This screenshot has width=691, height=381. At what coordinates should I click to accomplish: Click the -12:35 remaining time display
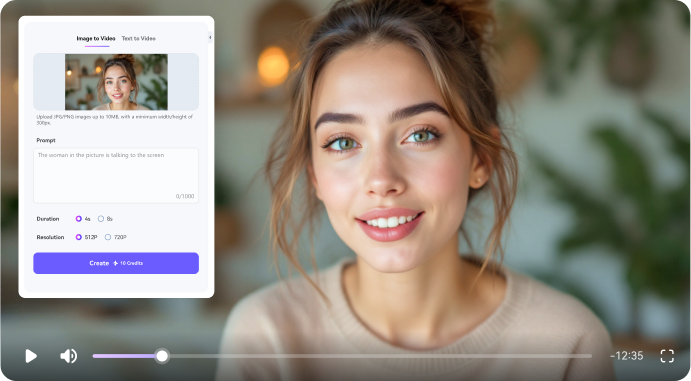point(626,355)
